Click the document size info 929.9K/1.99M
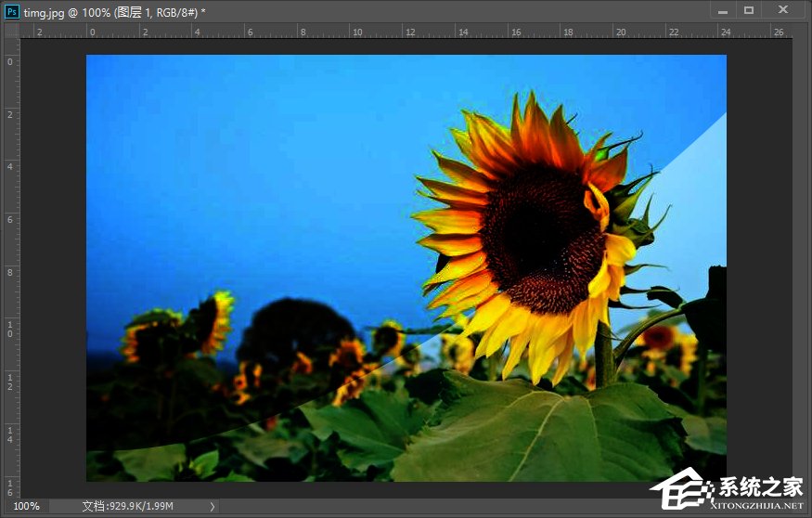812x518 pixels. click(x=127, y=506)
